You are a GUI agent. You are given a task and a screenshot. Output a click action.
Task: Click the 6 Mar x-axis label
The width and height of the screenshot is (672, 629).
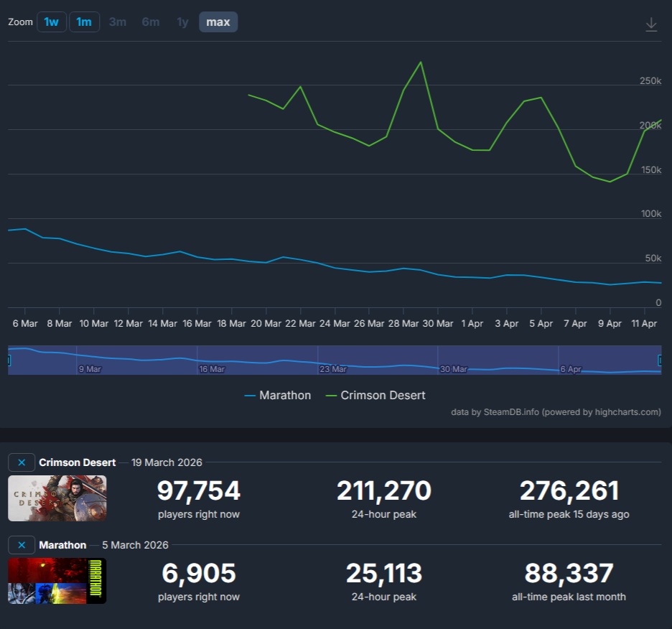pyautogui.click(x=25, y=324)
